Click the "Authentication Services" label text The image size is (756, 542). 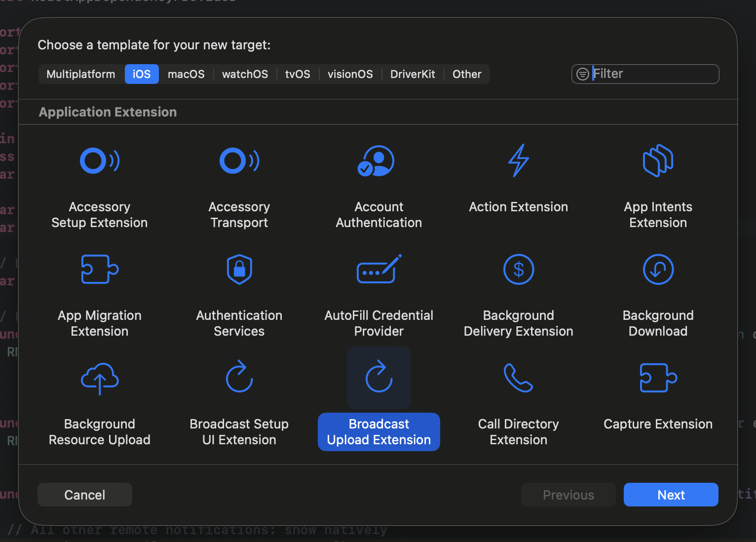click(x=239, y=323)
